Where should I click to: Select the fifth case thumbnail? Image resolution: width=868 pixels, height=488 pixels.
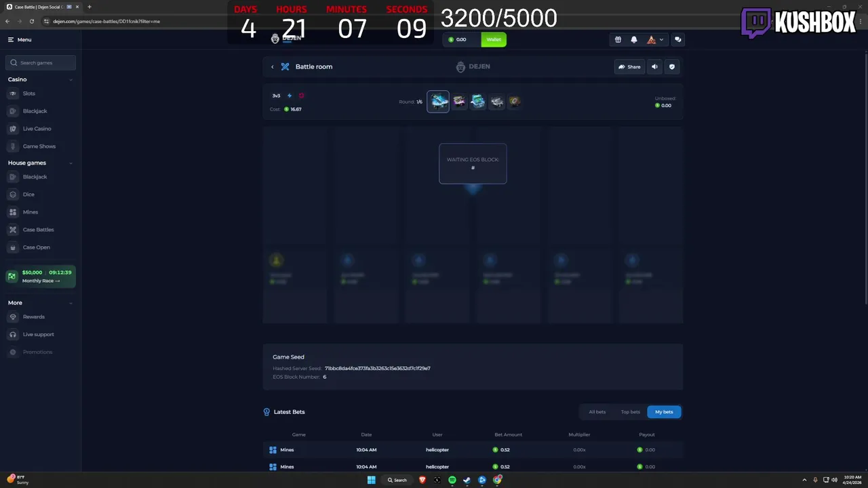pos(515,102)
